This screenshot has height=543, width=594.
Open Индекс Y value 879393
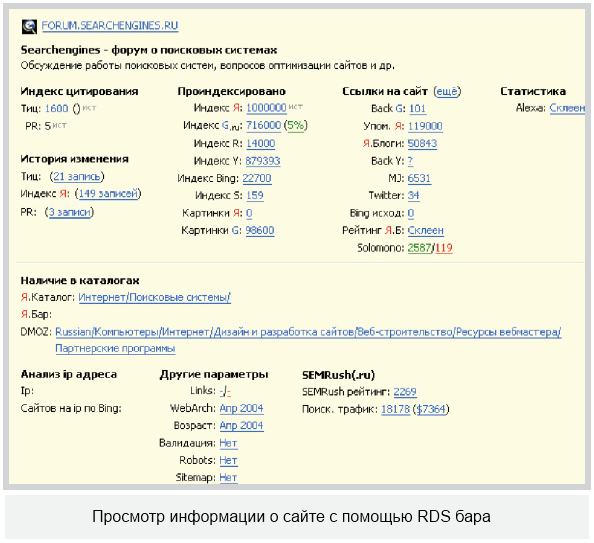pyautogui.click(x=263, y=161)
